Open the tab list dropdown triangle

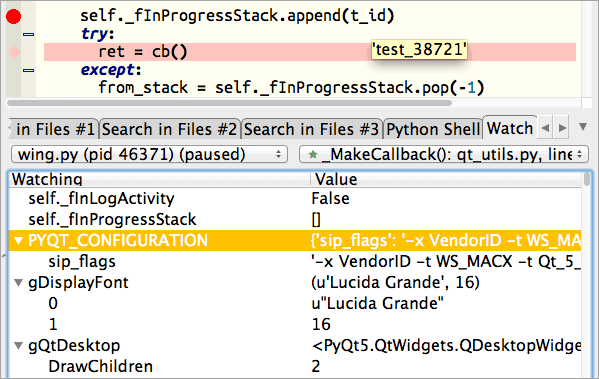[x=583, y=126]
